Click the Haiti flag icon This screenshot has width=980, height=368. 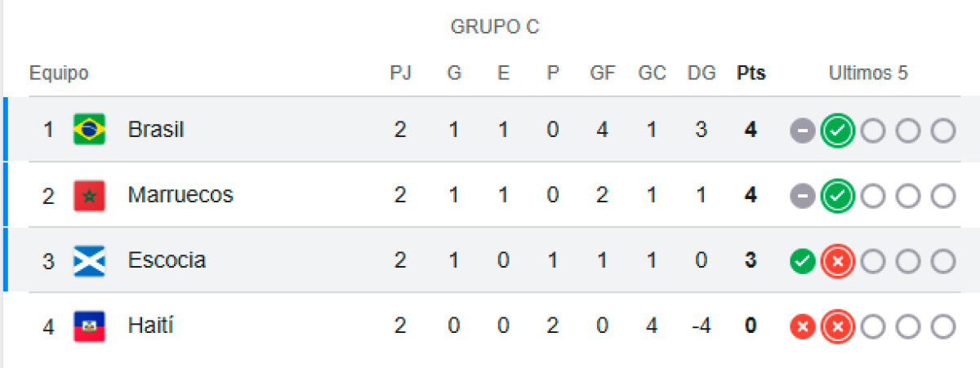coord(89,326)
